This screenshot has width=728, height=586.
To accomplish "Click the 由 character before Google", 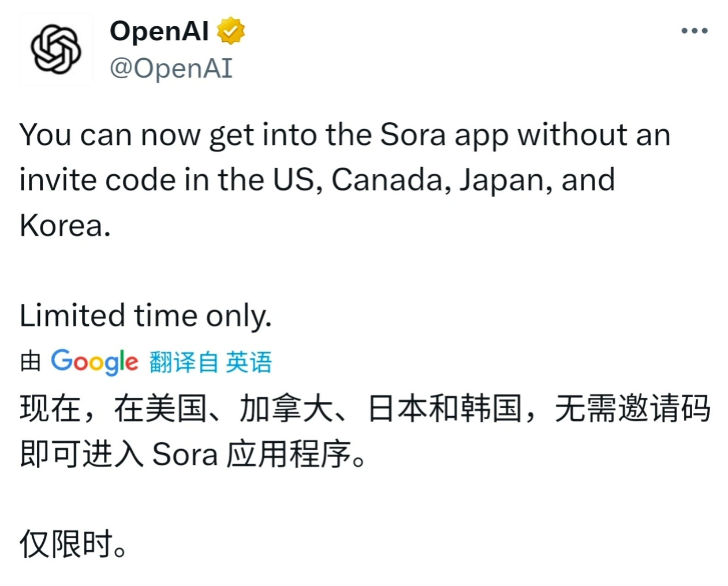I will click(31, 361).
